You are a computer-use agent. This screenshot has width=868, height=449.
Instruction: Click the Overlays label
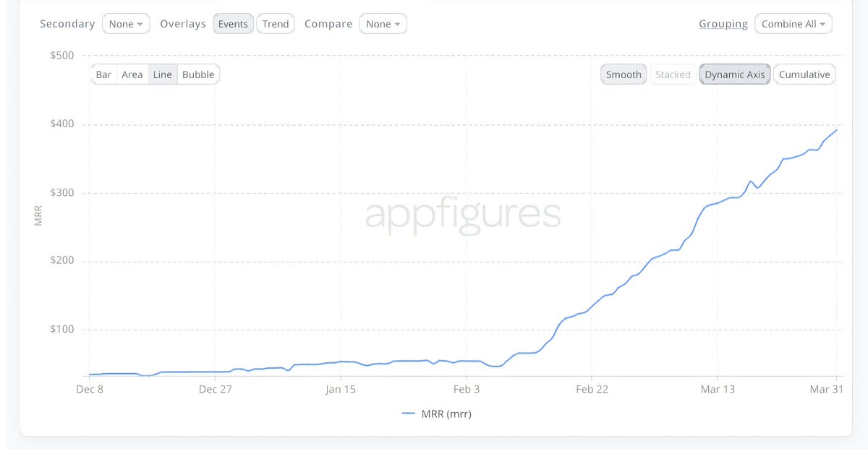pyautogui.click(x=183, y=24)
